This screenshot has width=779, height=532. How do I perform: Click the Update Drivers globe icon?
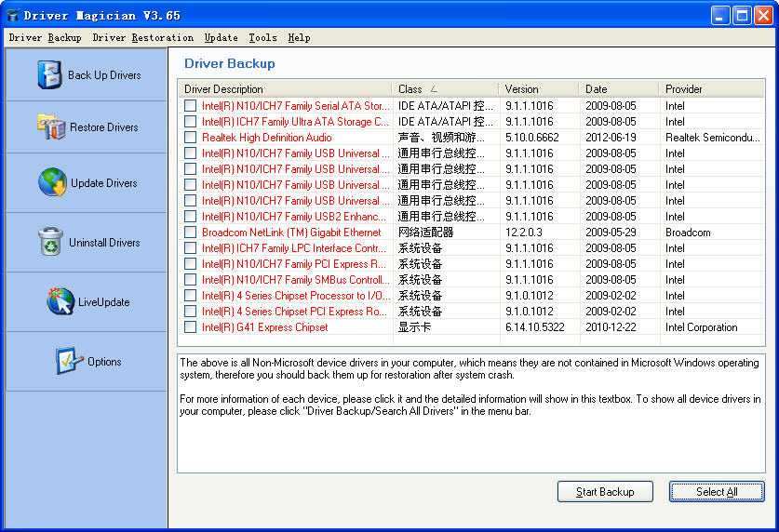[53, 182]
